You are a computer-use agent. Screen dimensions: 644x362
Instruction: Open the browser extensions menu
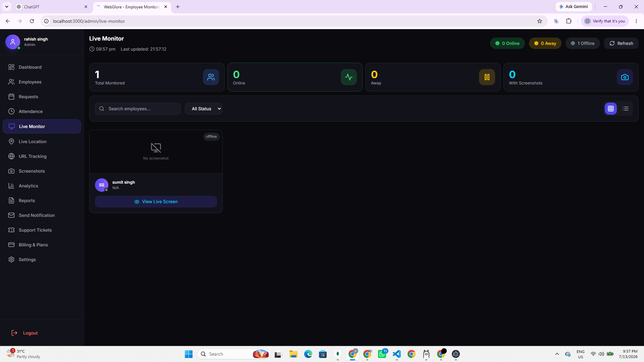pyautogui.click(x=569, y=21)
